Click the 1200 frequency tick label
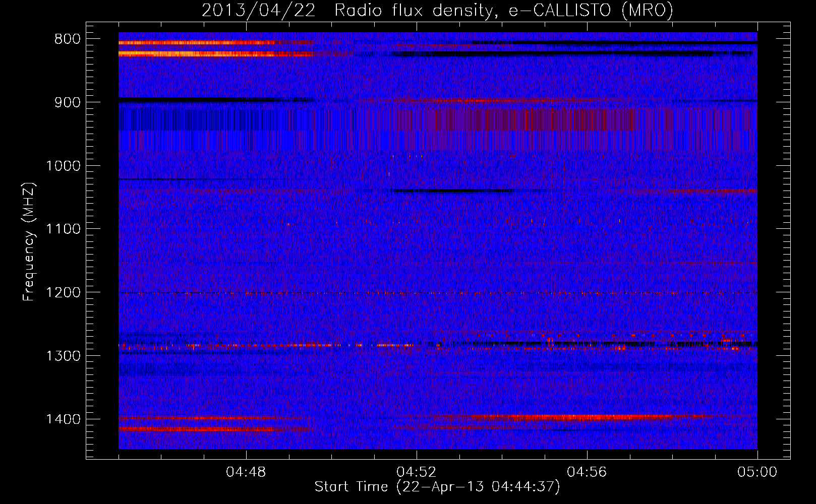The height and width of the screenshot is (504, 816). [63, 292]
